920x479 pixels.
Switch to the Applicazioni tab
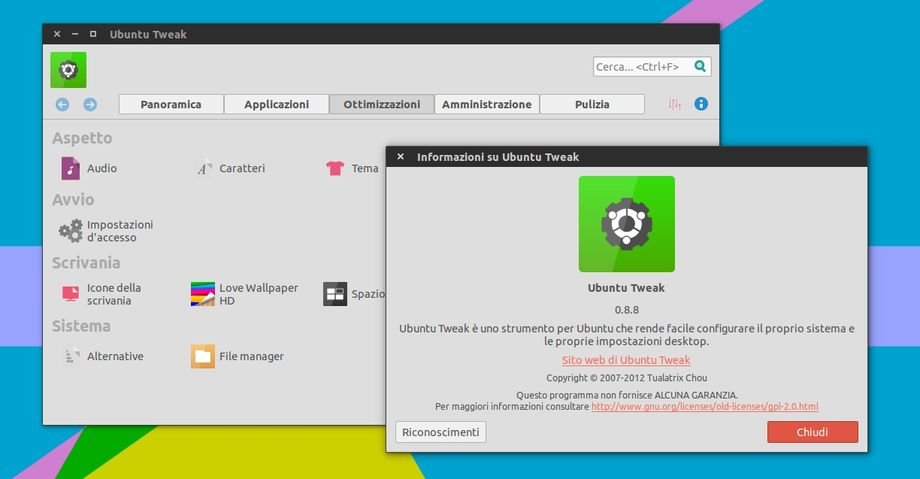pos(276,104)
